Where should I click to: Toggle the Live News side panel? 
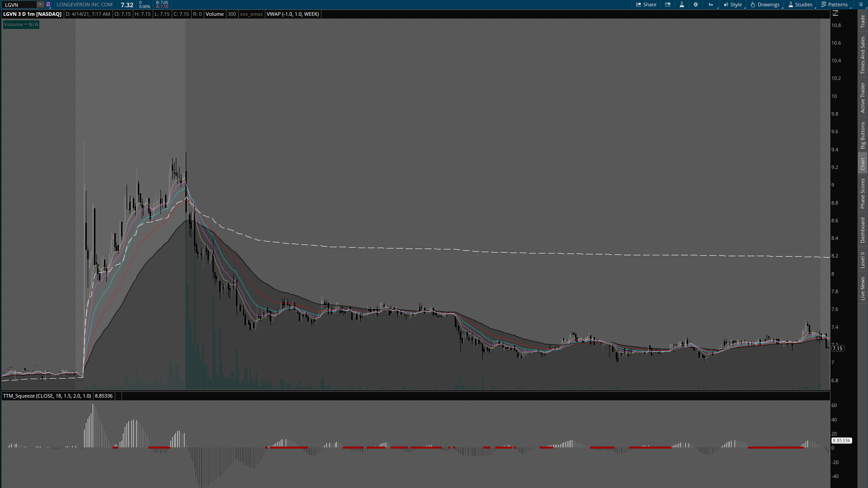coord(863,289)
